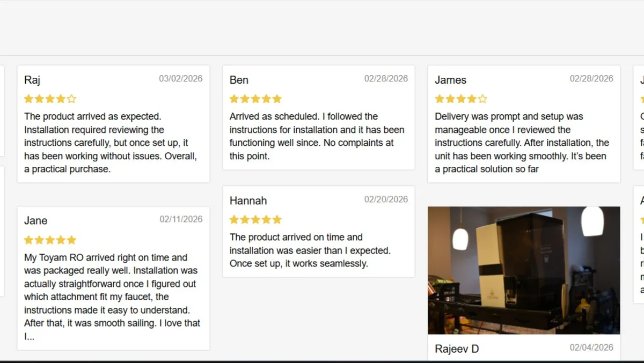Click the first star in Ben's review
Image resolution: width=644 pixels, height=363 pixels.
[x=234, y=99]
